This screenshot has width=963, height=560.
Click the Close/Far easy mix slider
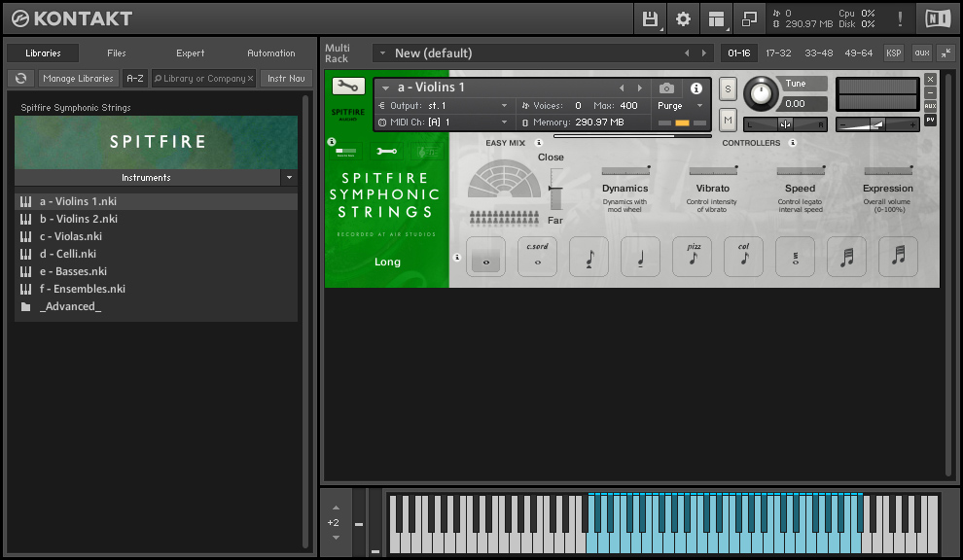(555, 188)
